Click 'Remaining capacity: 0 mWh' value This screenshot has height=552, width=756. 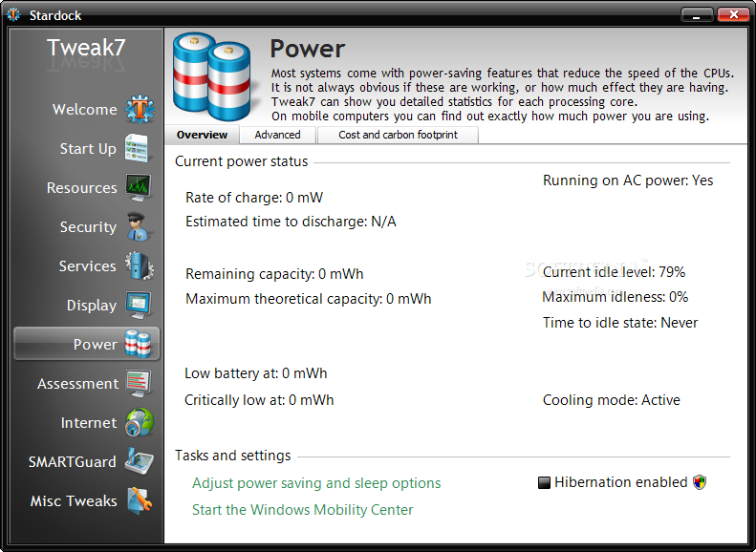tap(274, 274)
